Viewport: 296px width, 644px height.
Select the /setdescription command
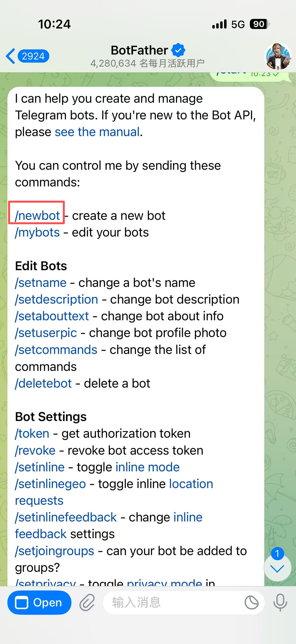pos(56,299)
